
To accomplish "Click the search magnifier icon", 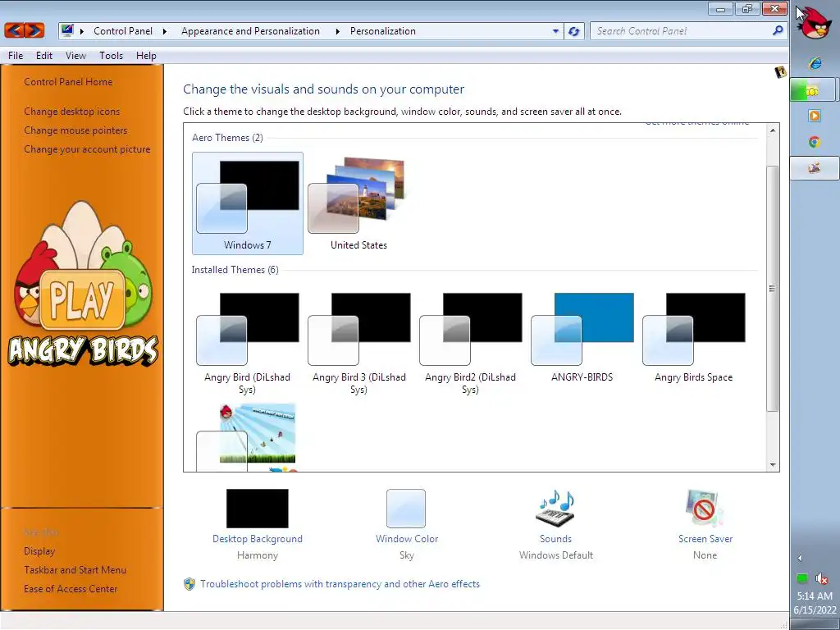I will pyautogui.click(x=778, y=31).
